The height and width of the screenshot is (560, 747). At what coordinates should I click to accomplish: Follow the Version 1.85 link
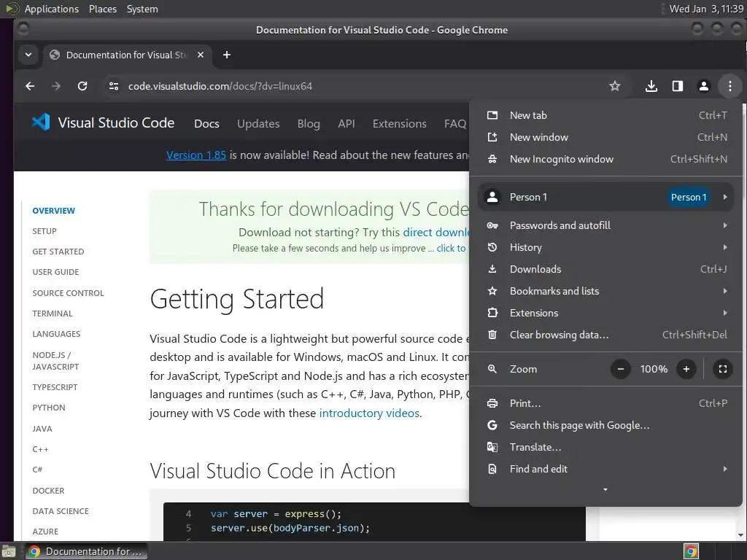point(196,155)
